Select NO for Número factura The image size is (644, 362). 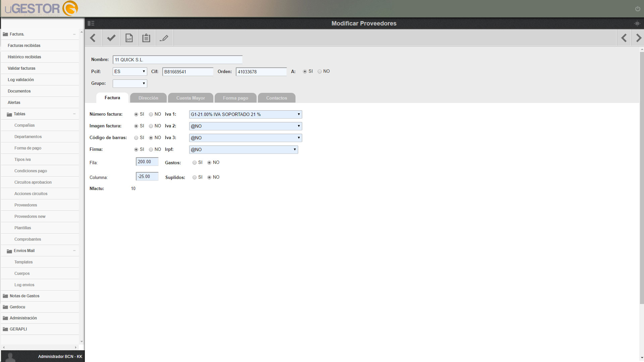(151, 114)
